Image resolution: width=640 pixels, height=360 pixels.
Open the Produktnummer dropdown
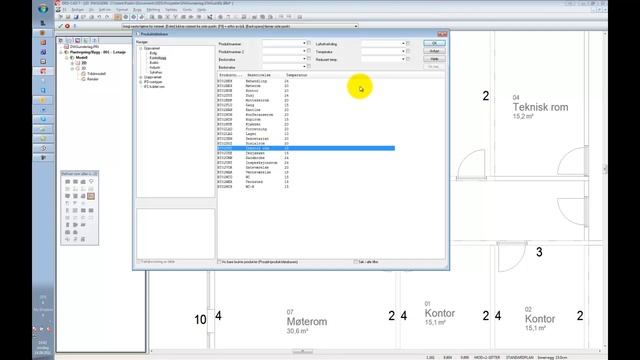point(304,43)
